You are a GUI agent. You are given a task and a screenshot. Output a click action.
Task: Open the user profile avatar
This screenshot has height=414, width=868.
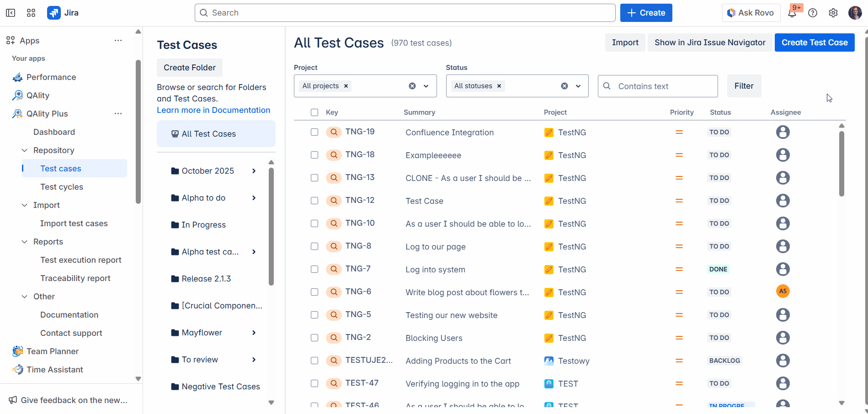coord(855,13)
